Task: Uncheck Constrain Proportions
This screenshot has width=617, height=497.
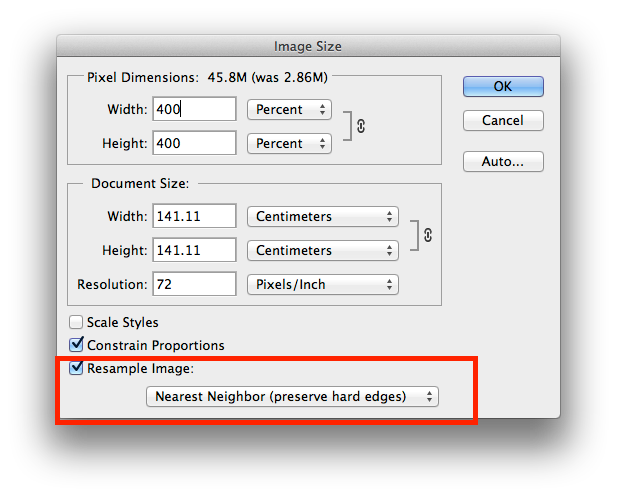Action: click(x=76, y=345)
